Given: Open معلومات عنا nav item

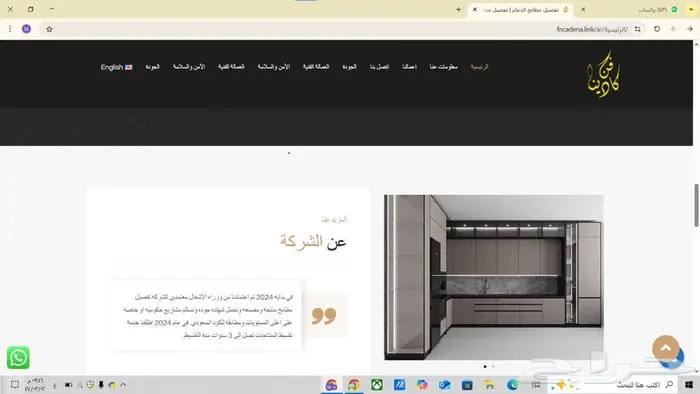Looking at the screenshot, I should [x=444, y=67].
